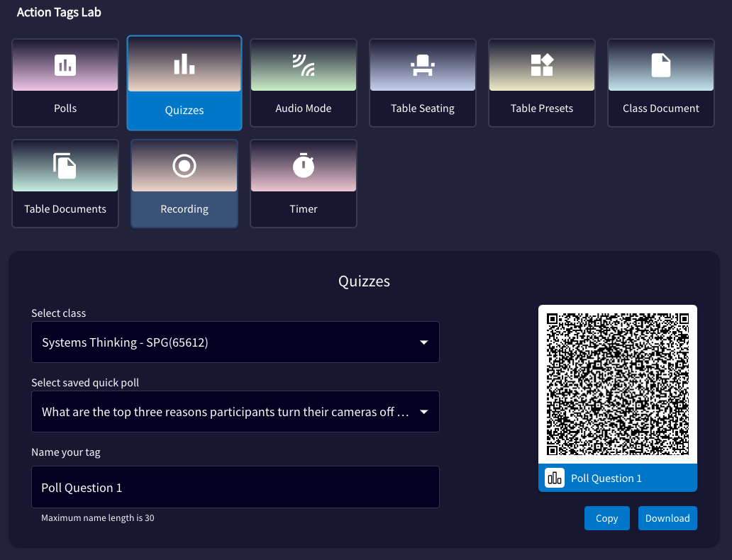Open the Systems Thinking class combo box
This screenshot has width=732, height=560.
click(x=235, y=342)
